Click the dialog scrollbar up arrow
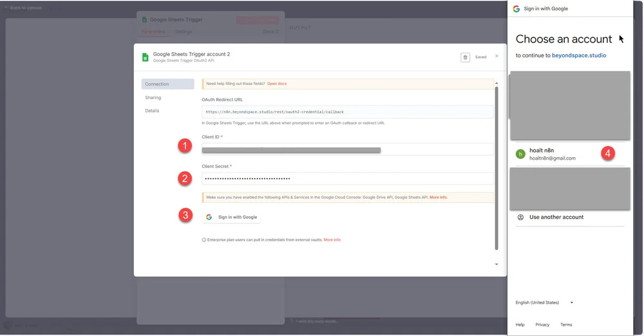Screen dimensions: 644x336 pyautogui.click(x=497, y=84)
